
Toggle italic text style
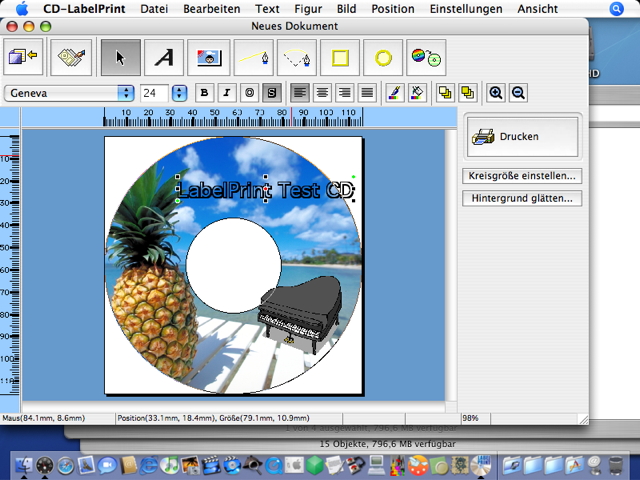click(227, 93)
